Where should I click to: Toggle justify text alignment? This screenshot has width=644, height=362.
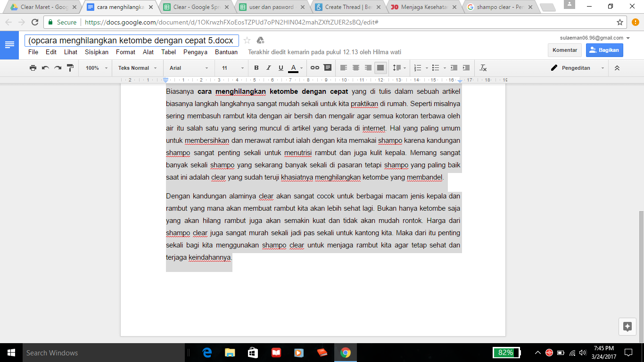click(380, 68)
